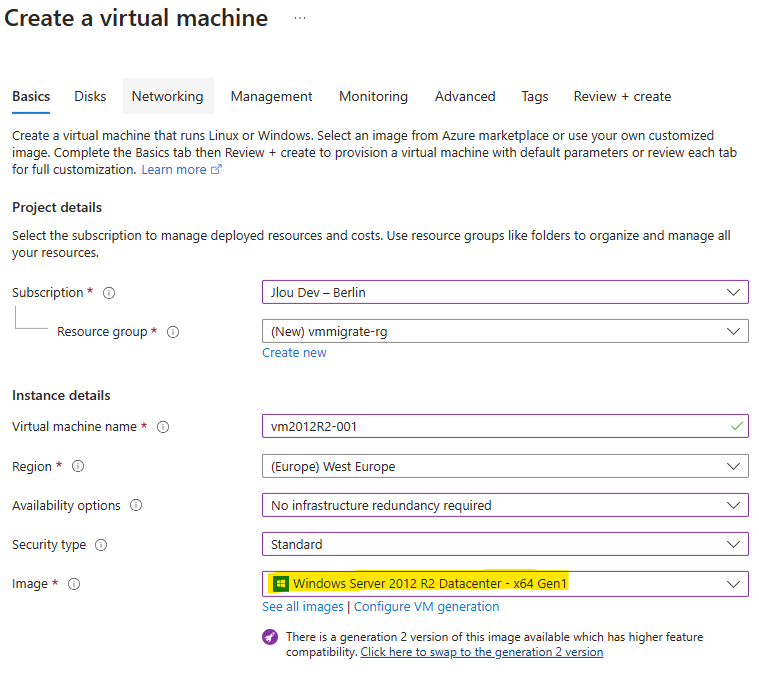Click the Windows logo in Image dropdown
759x678 pixels.
tap(281, 584)
